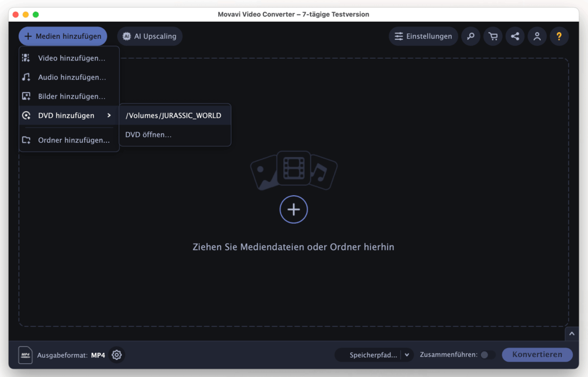
Task: Click the Einstellungen sliders icon
Action: pyautogui.click(x=399, y=36)
